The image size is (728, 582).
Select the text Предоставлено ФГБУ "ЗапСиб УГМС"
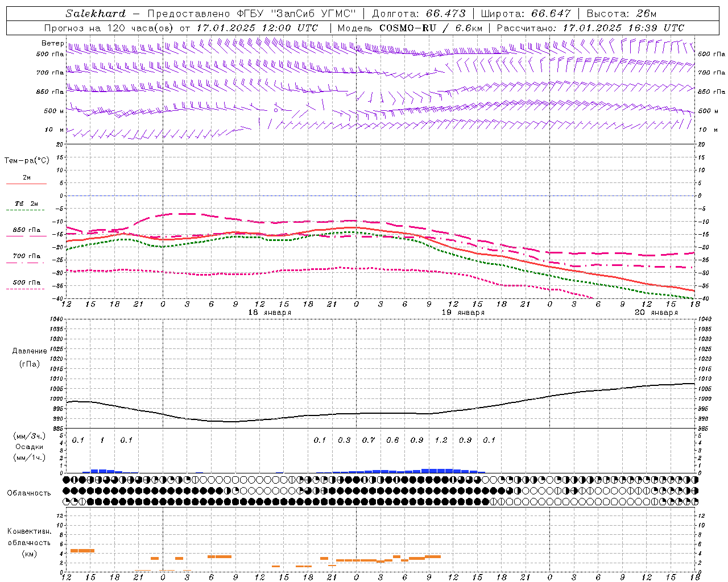[252, 14]
